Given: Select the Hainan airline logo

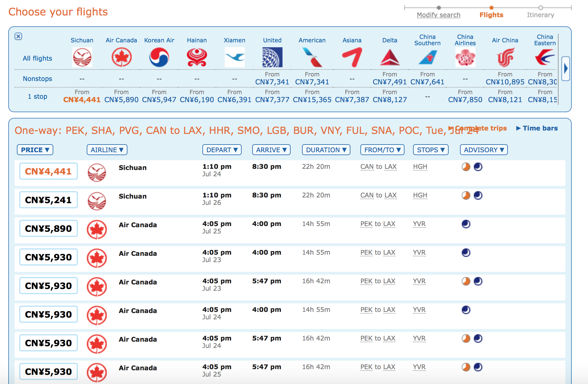Looking at the screenshot, I should coord(197,57).
